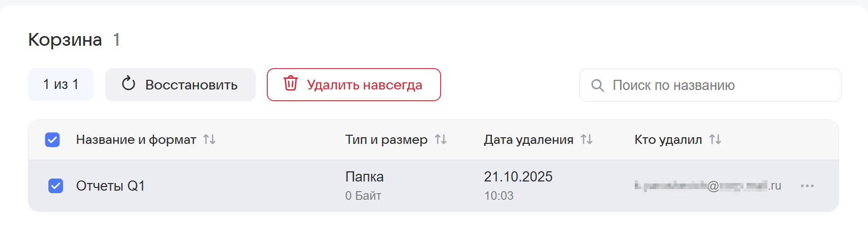Click the trash icon on Удалить навсегда
The height and width of the screenshot is (244, 868).
tap(290, 83)
